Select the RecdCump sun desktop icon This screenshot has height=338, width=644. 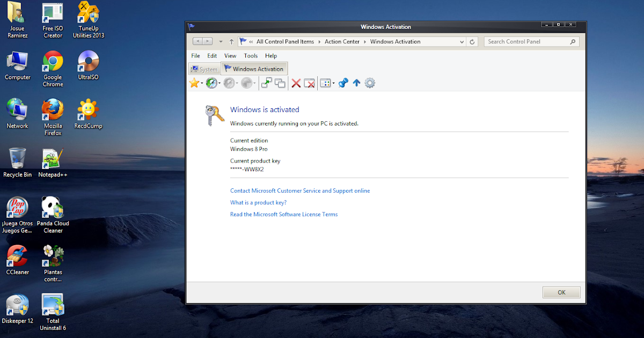coord(89,114)
